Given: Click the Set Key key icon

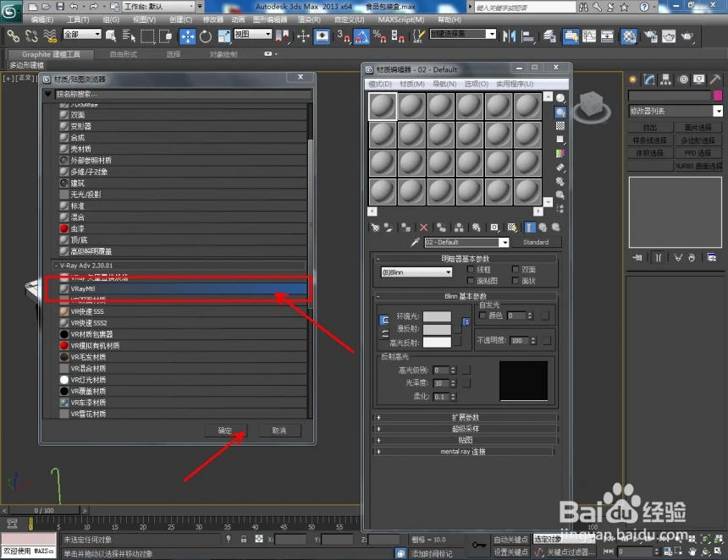Looking at the screenshot, I should [478, 545].
